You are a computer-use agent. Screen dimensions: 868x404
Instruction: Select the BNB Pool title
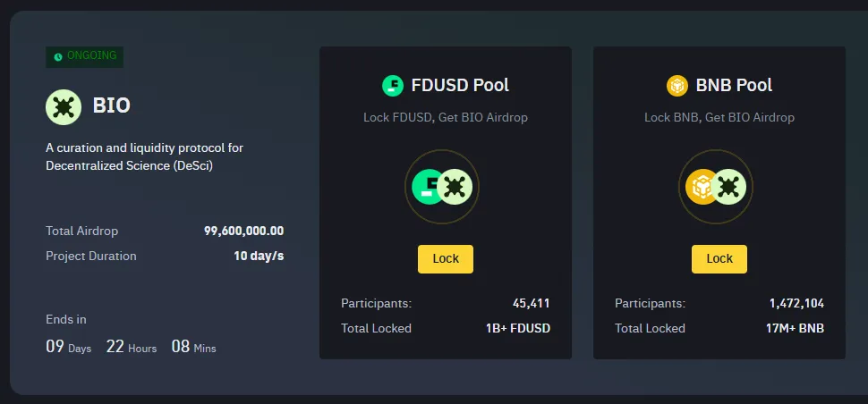coord(734,86)
